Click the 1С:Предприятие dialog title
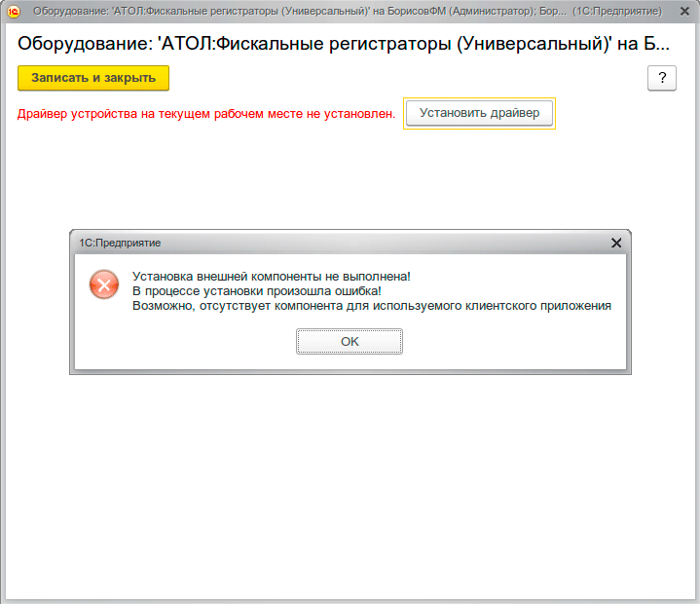This screenshot has width=700, height=604. click(120, 243)
